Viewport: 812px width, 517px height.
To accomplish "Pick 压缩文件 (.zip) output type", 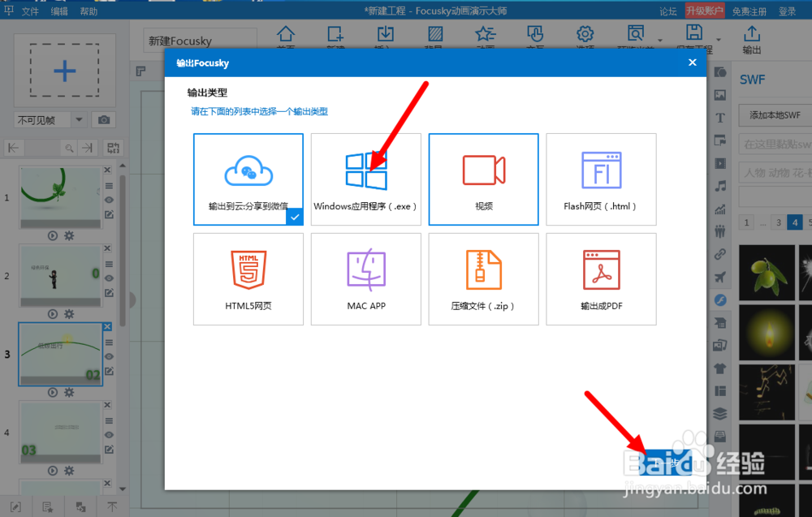I will tap(483, 279).
